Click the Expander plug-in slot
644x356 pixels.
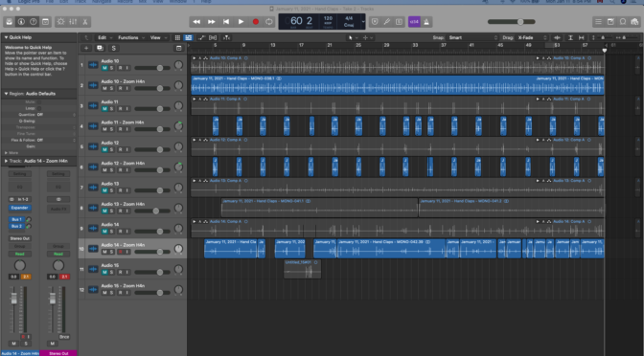(x=19, y=208)
